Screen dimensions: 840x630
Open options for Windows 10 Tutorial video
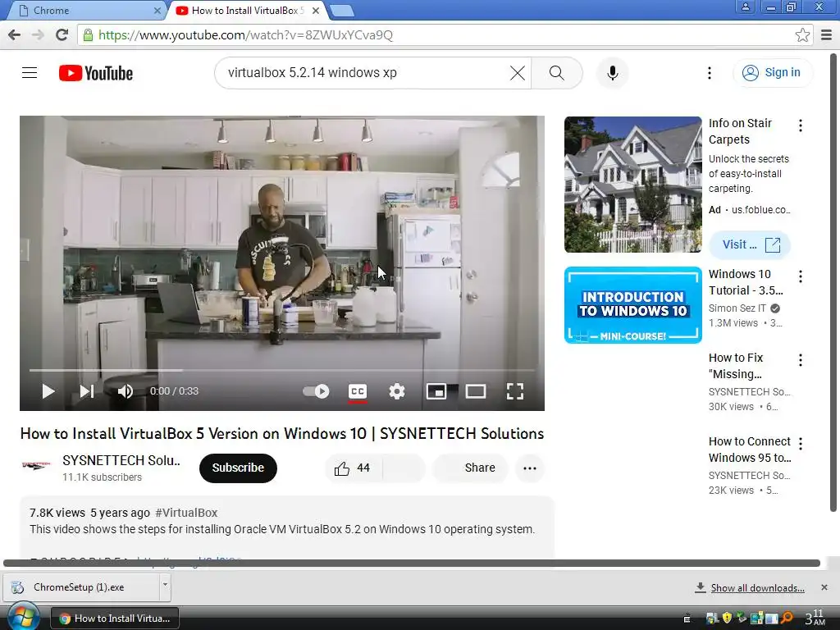(x=801, y=276)
